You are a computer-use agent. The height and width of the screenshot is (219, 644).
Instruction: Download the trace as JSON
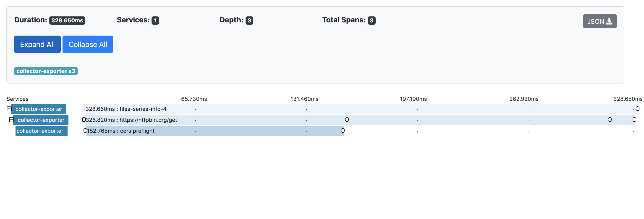point(599,21)
